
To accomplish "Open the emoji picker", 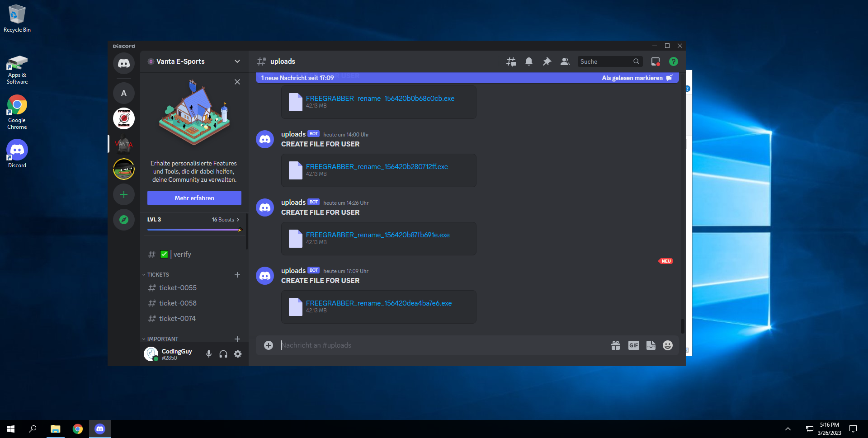I will (667, 345).
